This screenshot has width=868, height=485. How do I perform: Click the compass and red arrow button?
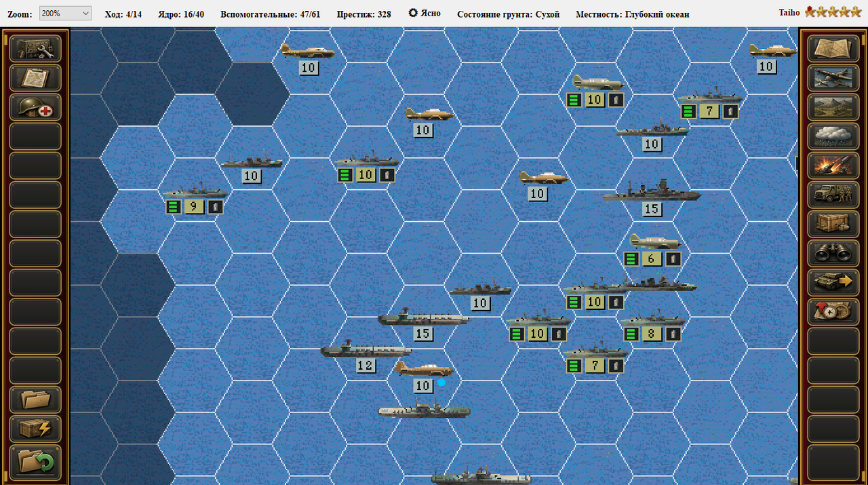coord(833,311)
